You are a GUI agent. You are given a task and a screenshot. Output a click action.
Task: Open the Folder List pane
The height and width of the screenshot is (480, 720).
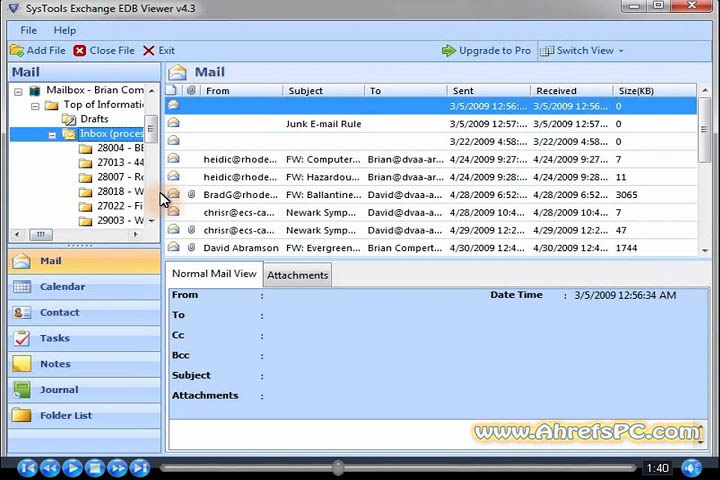[84, 415]
